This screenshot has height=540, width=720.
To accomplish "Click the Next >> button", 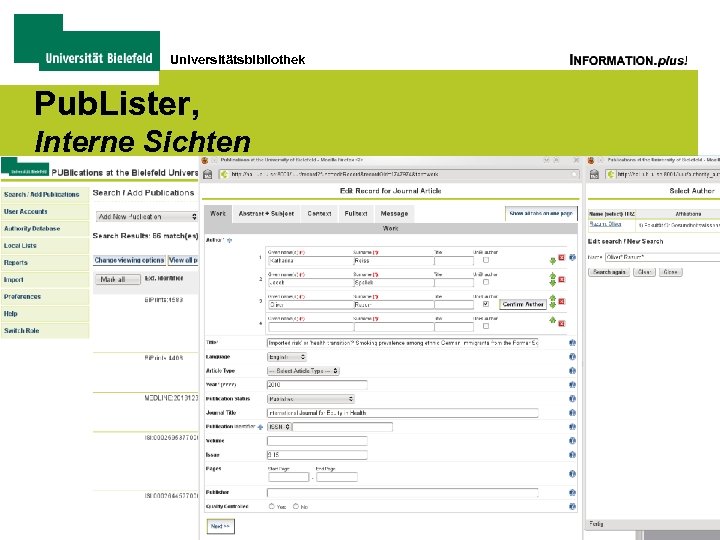I will 220,526.
